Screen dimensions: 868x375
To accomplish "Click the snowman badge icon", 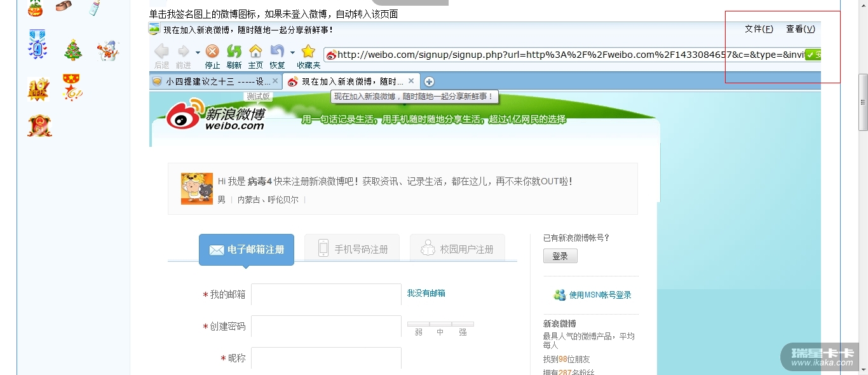I will (x=108, y=50).
